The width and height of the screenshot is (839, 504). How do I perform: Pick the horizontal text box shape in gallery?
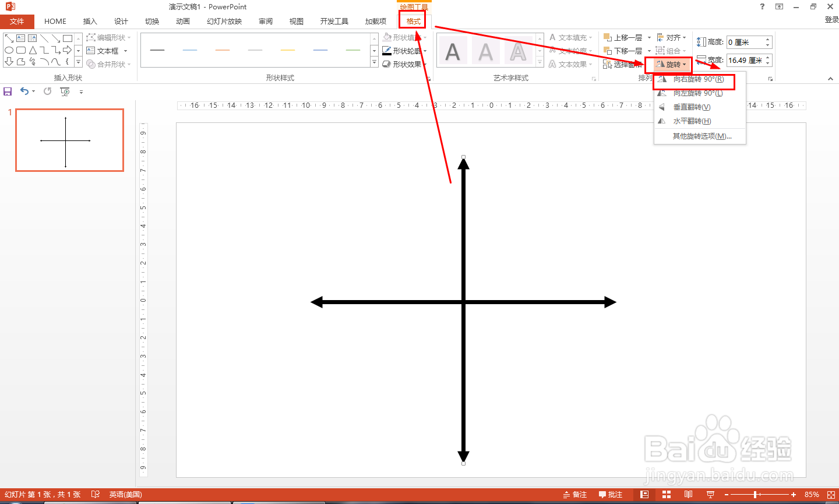coord(21,38)
